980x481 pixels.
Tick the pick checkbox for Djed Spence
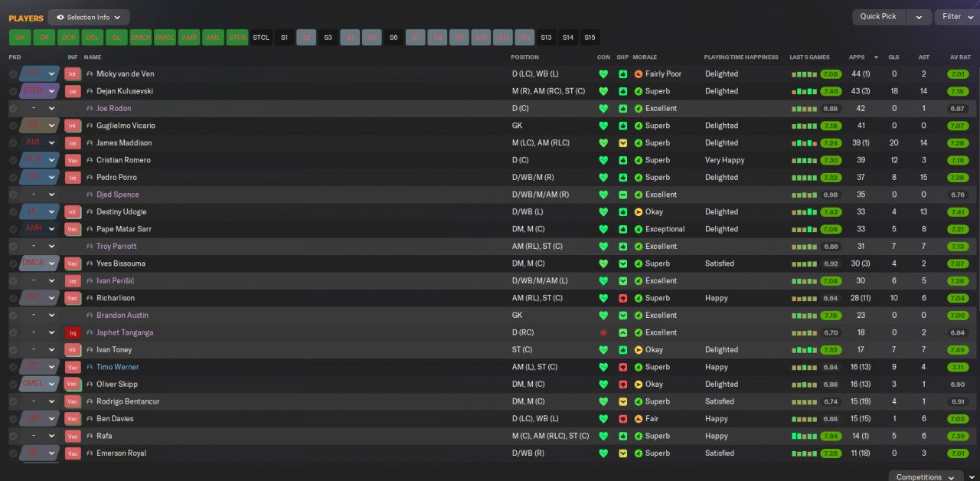13,195
